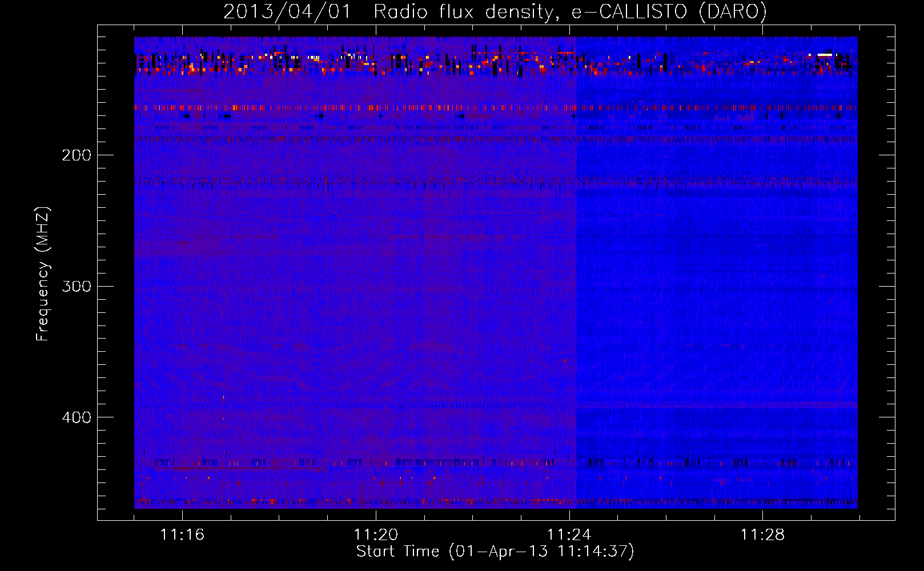
Task: Click the 400 frequency tick label
Action: coord(77,417)
